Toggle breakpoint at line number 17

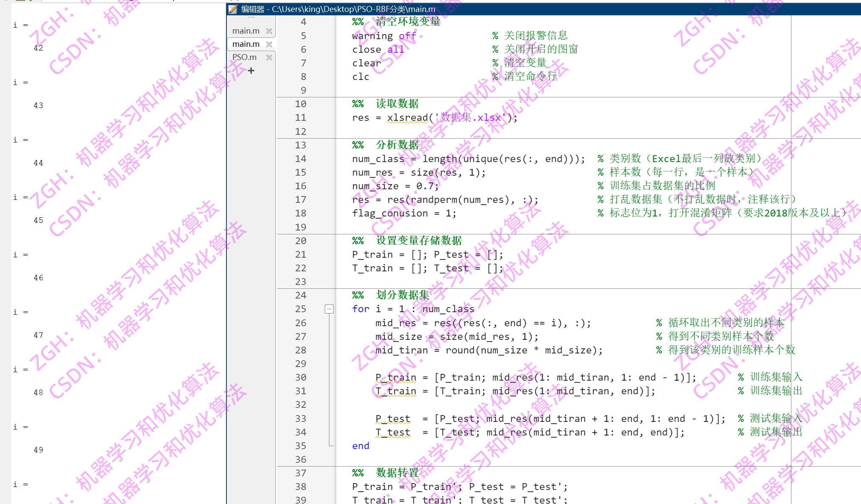300,200
